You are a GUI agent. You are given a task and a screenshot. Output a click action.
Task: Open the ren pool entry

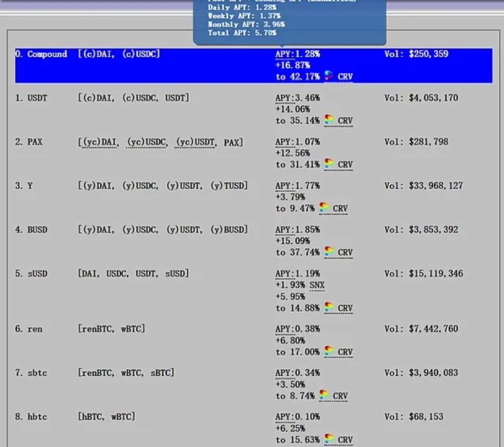254,341
